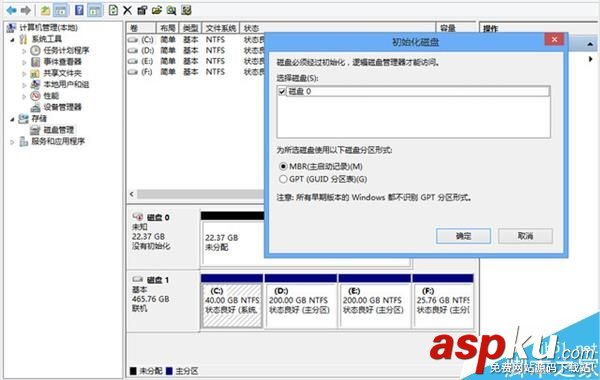
Task: Close the 初始化磁盘 dialog with red X
Action: 554,39
